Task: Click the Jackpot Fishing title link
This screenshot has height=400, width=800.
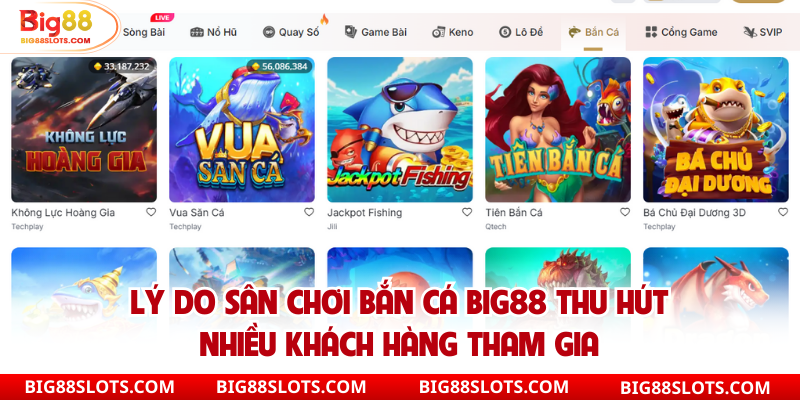Action: (x=364, y=213)
